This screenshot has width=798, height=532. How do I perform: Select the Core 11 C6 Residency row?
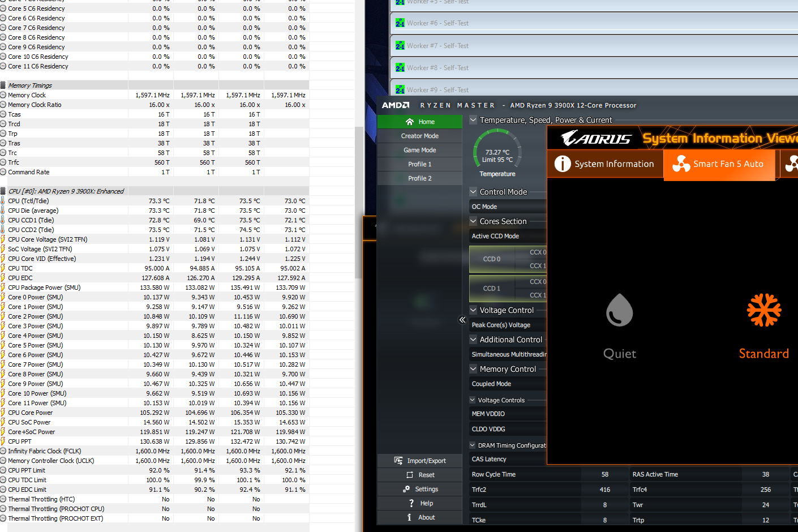click(155, 66)
